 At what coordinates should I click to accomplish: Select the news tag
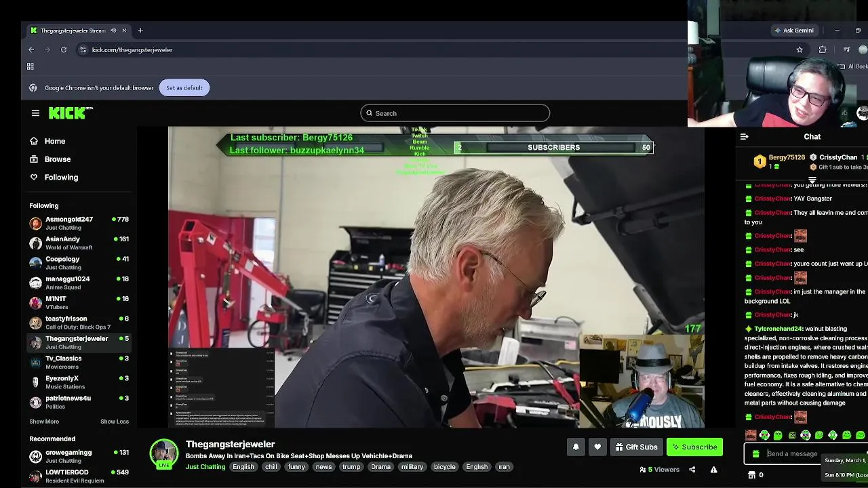pyautogui.click(x=323, y=466)
